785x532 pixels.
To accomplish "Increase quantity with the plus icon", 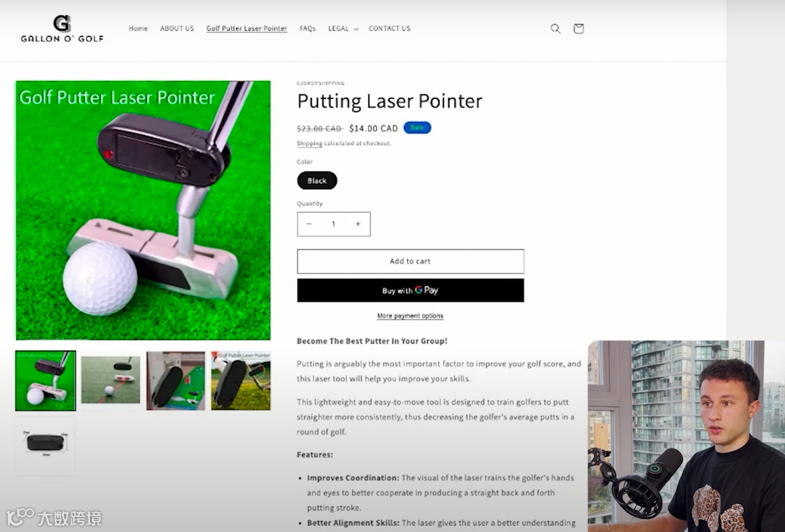I will click(x=357, y=224).
